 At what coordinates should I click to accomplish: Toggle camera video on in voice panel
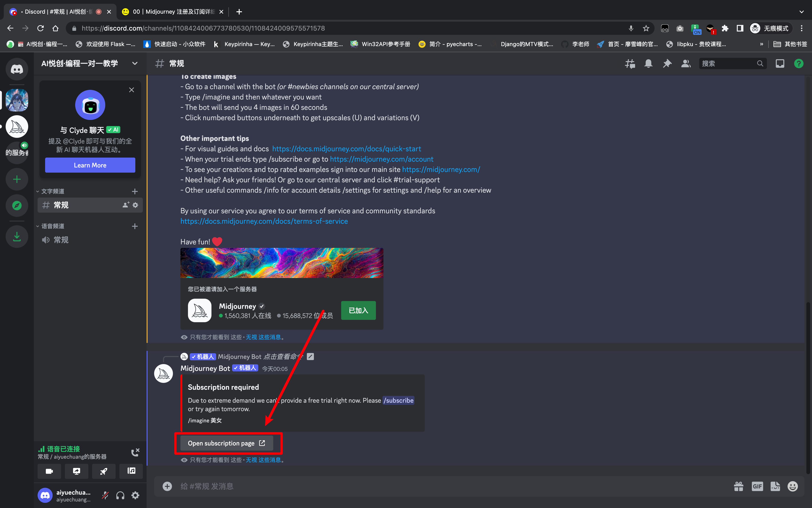[49, 471]
